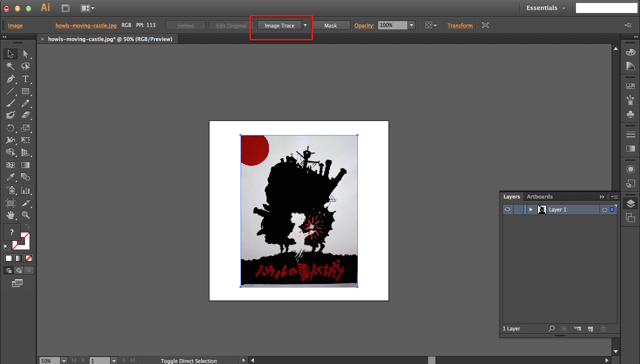
Task: Open the arrange documents dropdown
Action: [x=87, y=8]
